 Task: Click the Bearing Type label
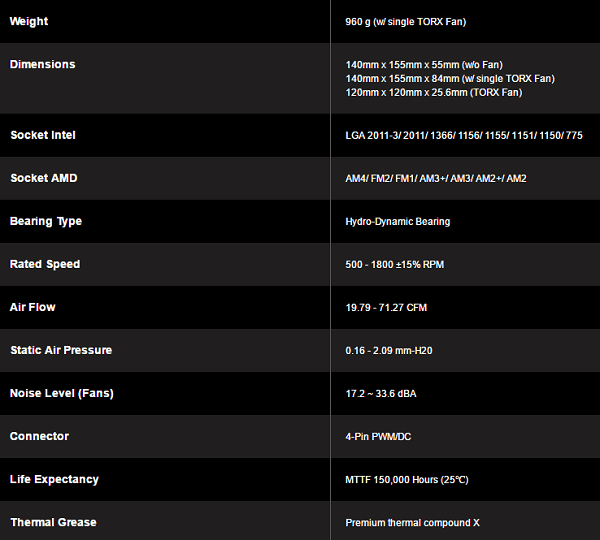(x=46, y=221)
